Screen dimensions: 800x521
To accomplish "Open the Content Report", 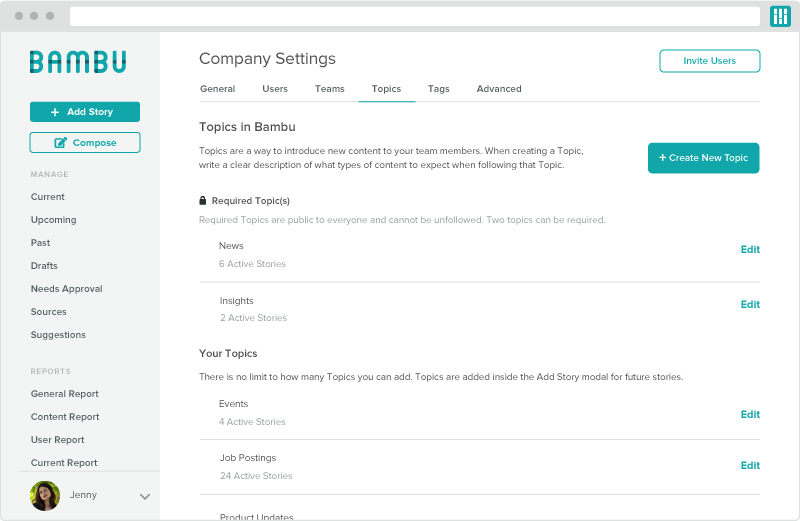I will pos(65,417).
